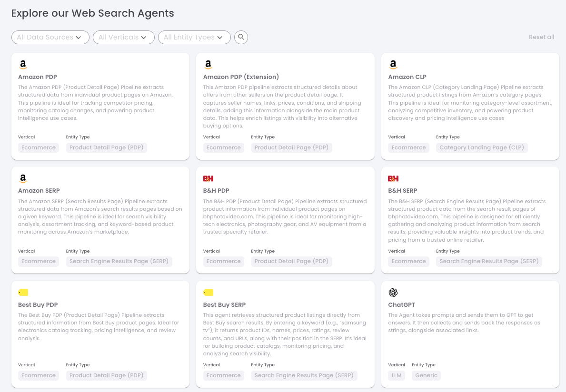Click Product Detail Page tag on Best Buy PDP card

pyautogui.click(x=107, y=375)
